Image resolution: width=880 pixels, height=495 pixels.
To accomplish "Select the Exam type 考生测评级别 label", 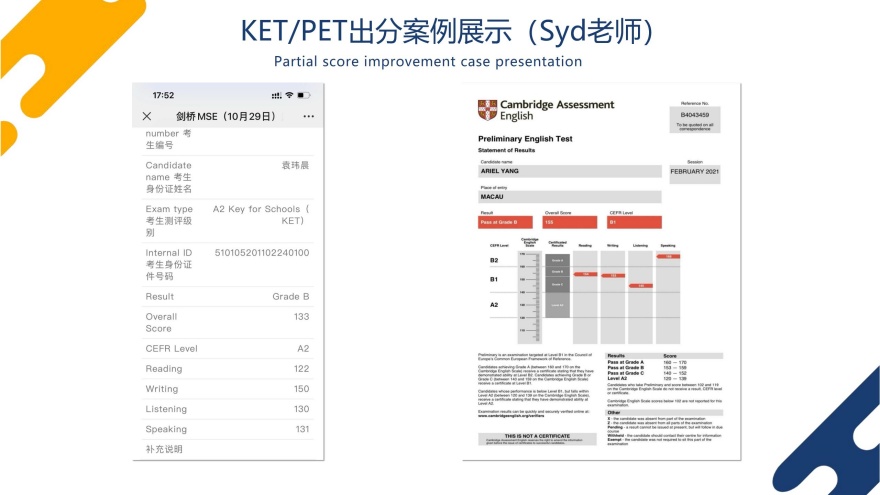I will [169, 221].
